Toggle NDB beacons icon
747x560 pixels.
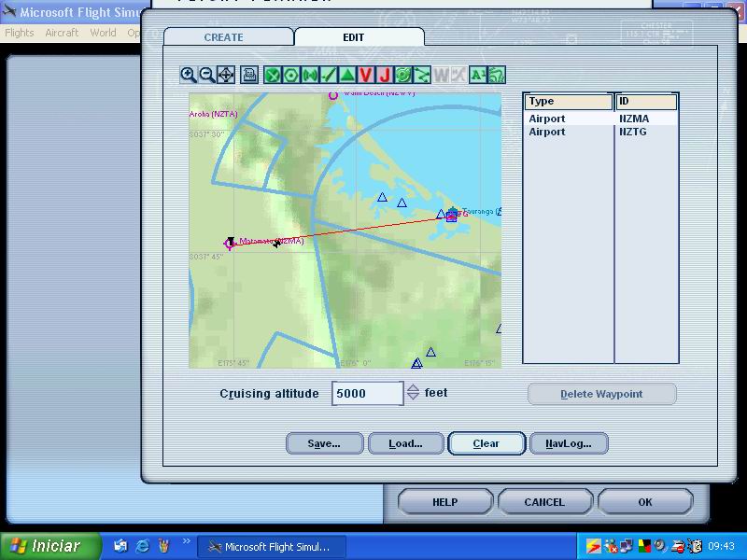[x=310, y=75]
